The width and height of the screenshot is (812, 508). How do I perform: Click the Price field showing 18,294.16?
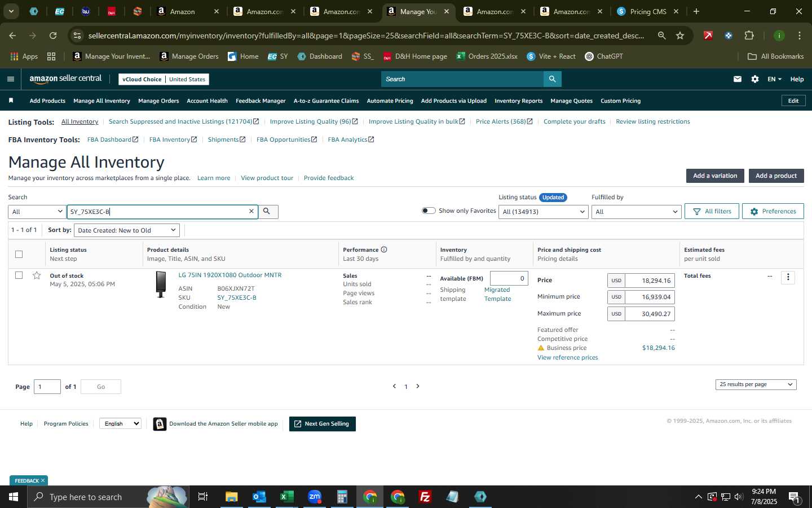pyautogui.click(x=650, y=281)
